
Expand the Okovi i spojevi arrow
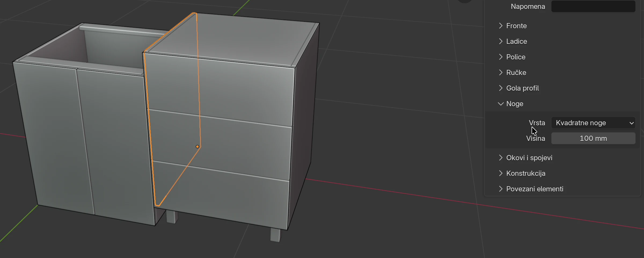(500, 158)
